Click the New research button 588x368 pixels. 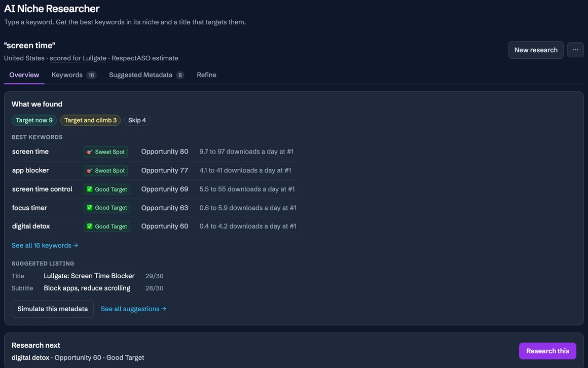[x=536, y=50]
